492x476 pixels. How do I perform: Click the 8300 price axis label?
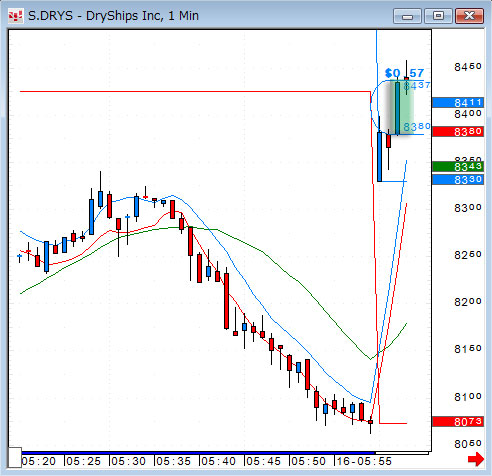(468, 208)
